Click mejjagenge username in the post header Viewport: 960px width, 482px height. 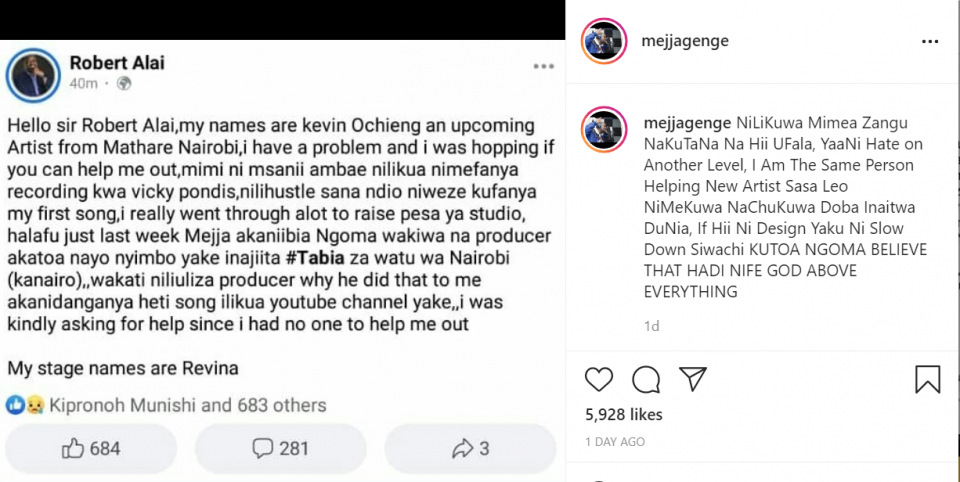click(x=684, y=42)
